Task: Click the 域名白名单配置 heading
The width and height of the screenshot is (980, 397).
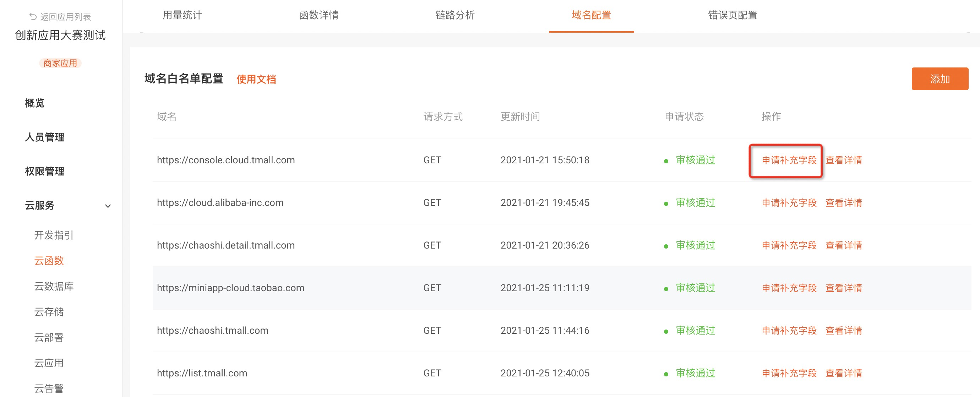Action: coord(184,79)
